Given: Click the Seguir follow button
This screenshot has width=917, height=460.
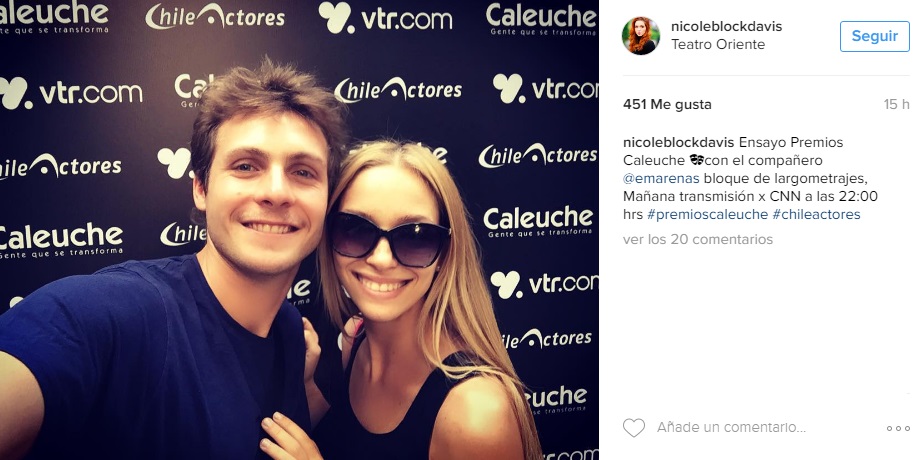Looking at the screenshot, I should click(874, 36).
